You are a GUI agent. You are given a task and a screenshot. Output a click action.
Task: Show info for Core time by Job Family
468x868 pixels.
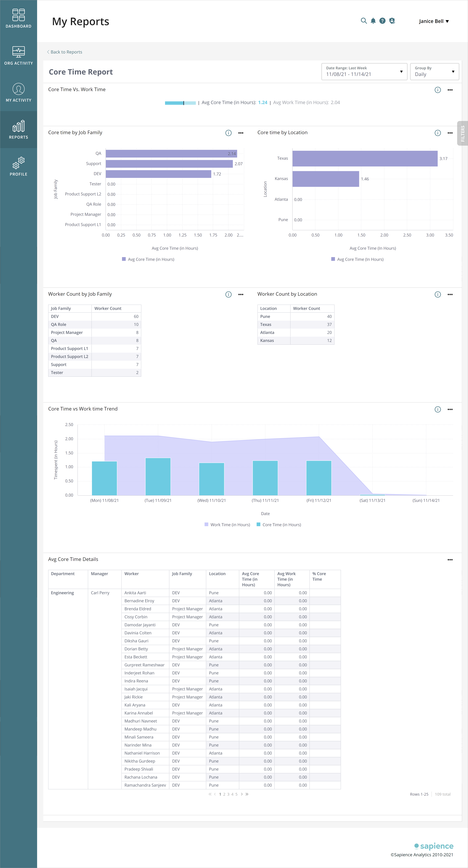pos(228,133)
